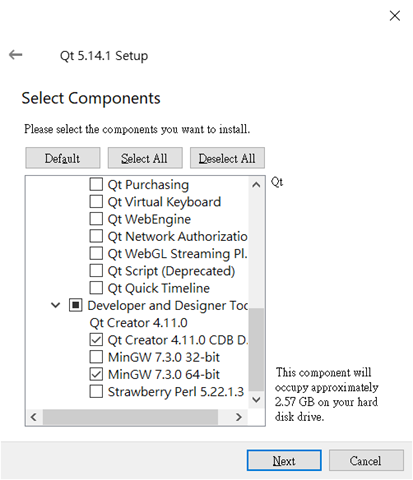Click the Deselect All button
Screen dimensions: 413x480
tap(227, 158)
